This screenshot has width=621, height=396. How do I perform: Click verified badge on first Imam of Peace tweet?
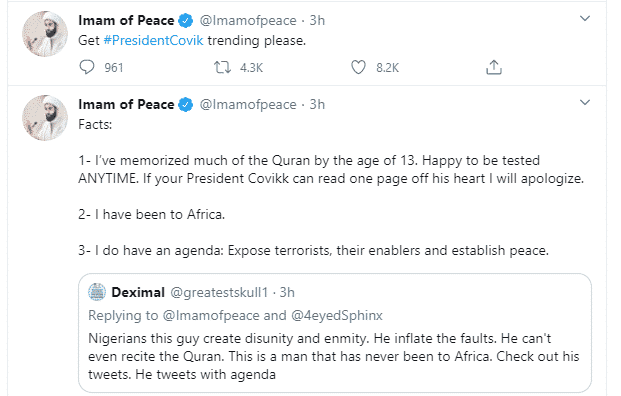click(x=185, y=21)
